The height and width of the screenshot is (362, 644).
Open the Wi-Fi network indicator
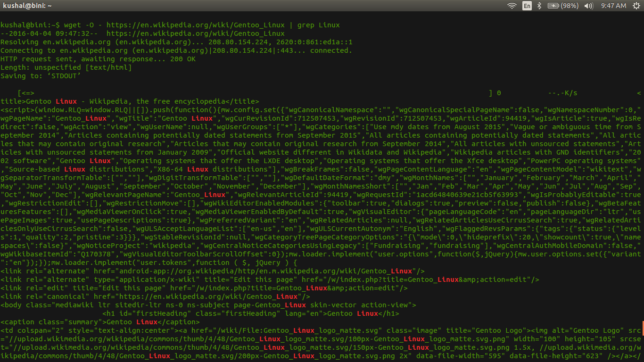click(512, 6)
